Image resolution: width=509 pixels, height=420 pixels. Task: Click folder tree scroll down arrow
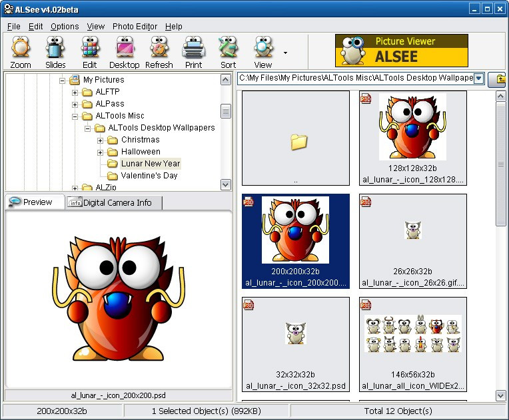(x=226, y=184)
